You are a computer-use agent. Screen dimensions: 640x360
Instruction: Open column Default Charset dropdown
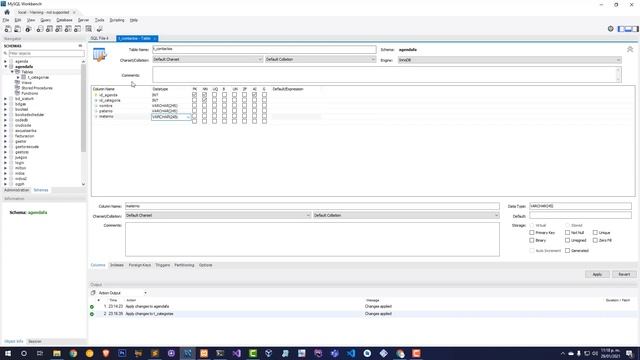click(218, 216)
